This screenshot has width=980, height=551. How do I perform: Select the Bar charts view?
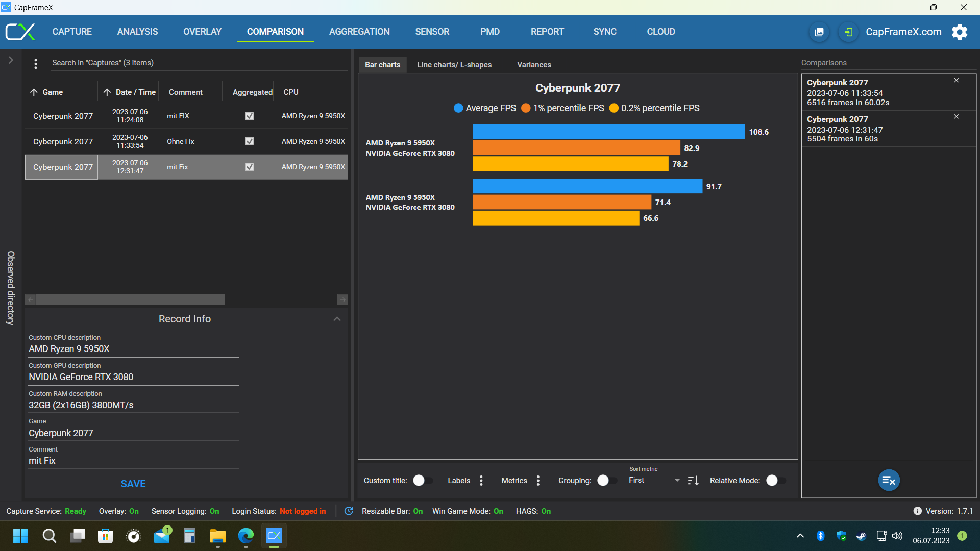tap(383, 65)
